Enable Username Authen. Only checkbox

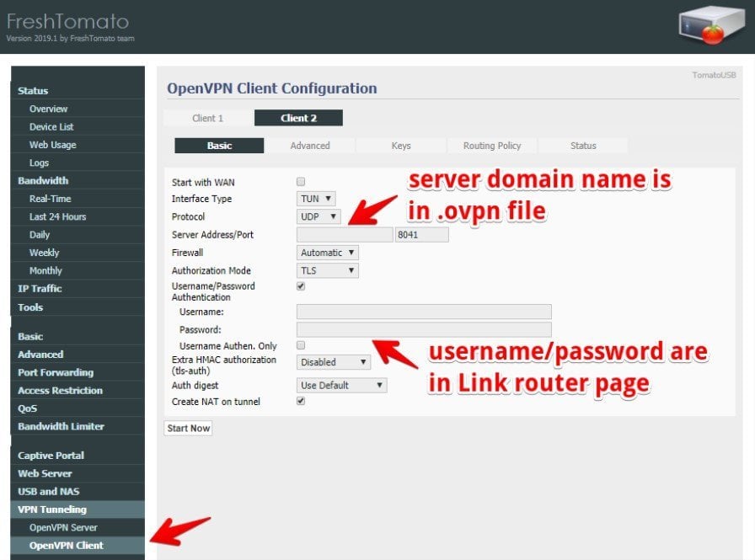point(301,345)
